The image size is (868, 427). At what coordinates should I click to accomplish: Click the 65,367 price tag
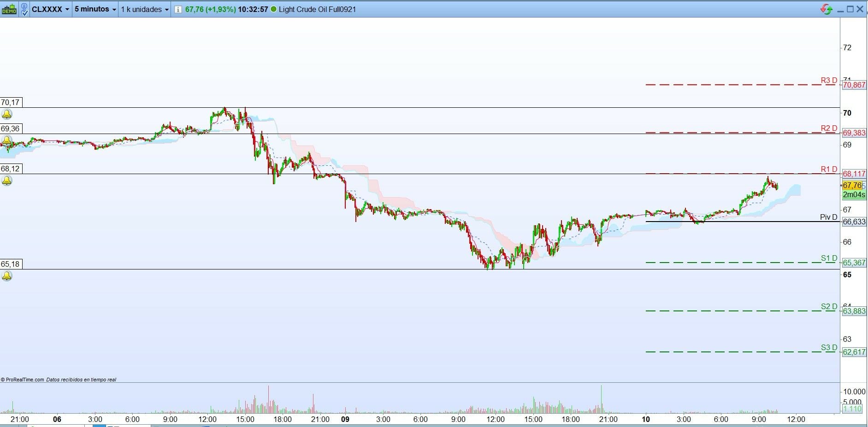pyautogui.click(x=854, y=263)
